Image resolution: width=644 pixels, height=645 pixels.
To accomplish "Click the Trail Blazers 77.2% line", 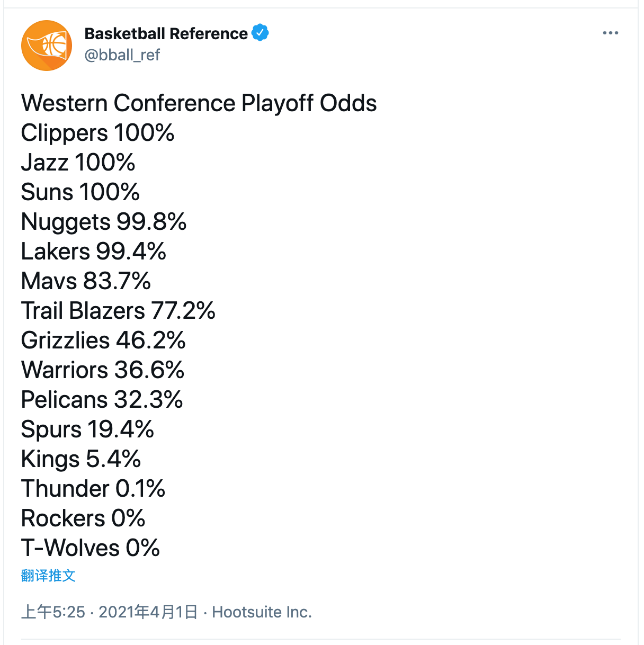I will 118,311.
